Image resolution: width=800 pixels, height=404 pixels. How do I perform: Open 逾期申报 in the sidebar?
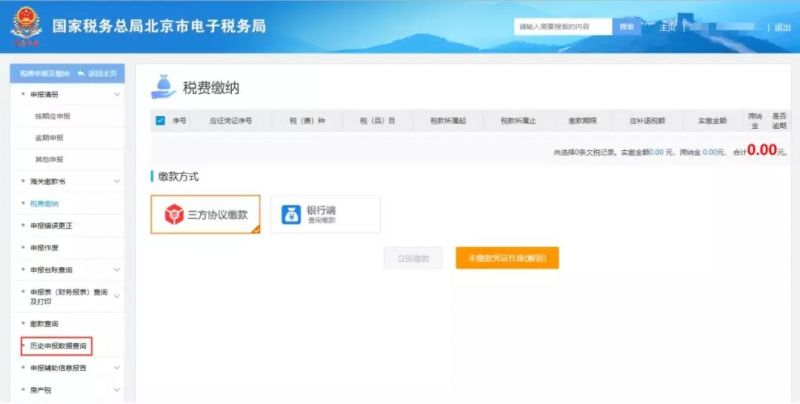pos(49,138)
